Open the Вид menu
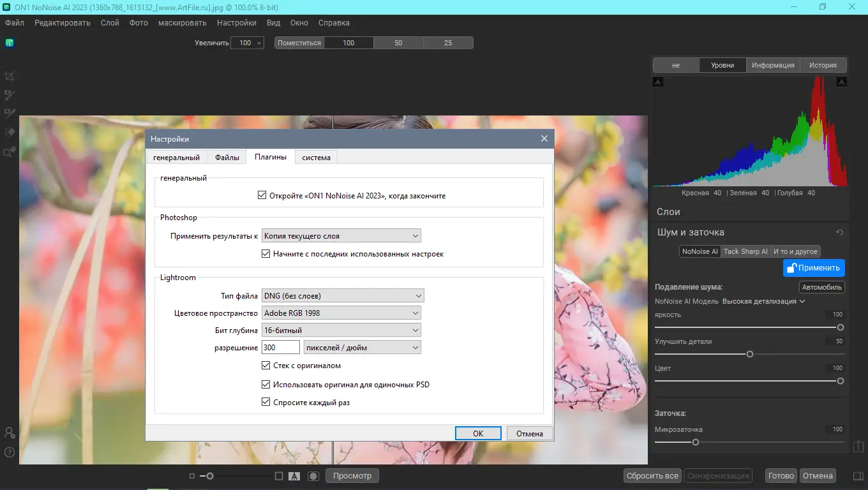This screenshot has height=490, width=868. 273,22
